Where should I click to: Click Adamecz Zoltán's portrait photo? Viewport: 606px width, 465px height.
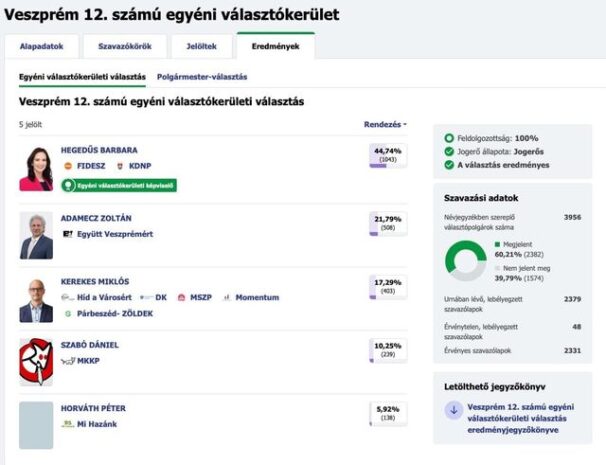pos(36,235)
